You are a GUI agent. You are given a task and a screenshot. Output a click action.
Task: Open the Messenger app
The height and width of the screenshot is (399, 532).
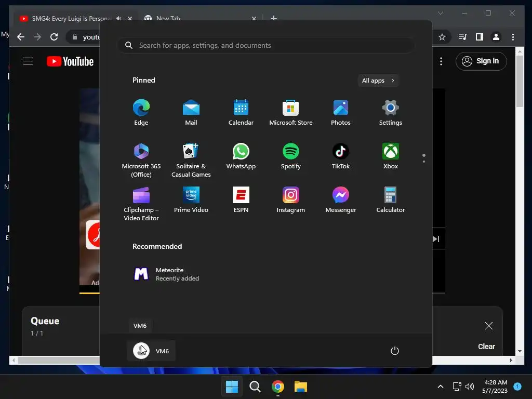pyautogui.click(x=341, y=200)
